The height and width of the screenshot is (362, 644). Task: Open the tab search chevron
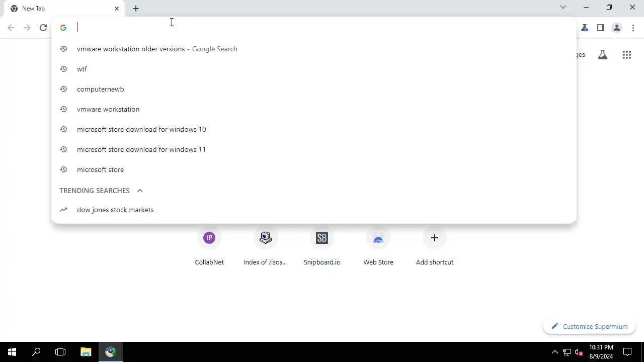tap(563, 7)
